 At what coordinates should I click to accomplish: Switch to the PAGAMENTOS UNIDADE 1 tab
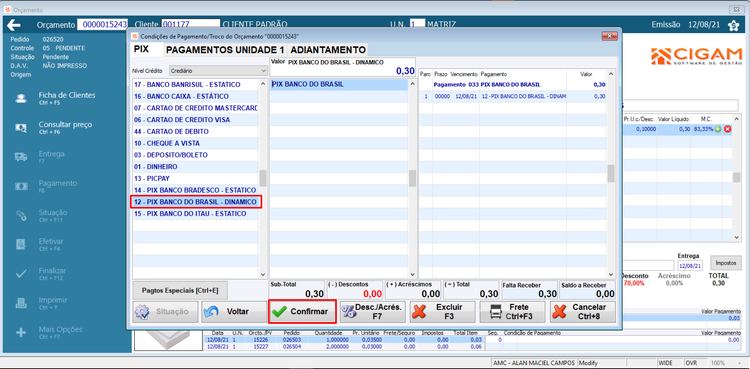225,50
